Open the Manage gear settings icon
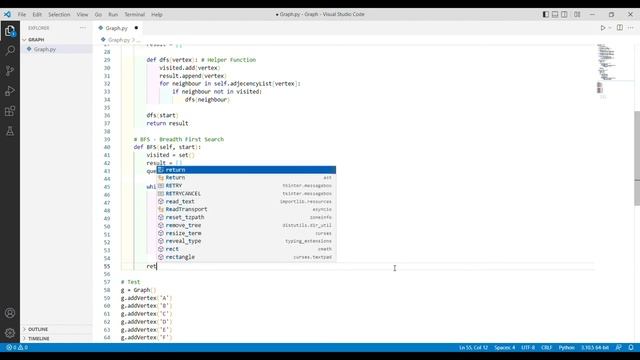Image resolution: width=640 pixels, height=360 pixels. point(10,333)
